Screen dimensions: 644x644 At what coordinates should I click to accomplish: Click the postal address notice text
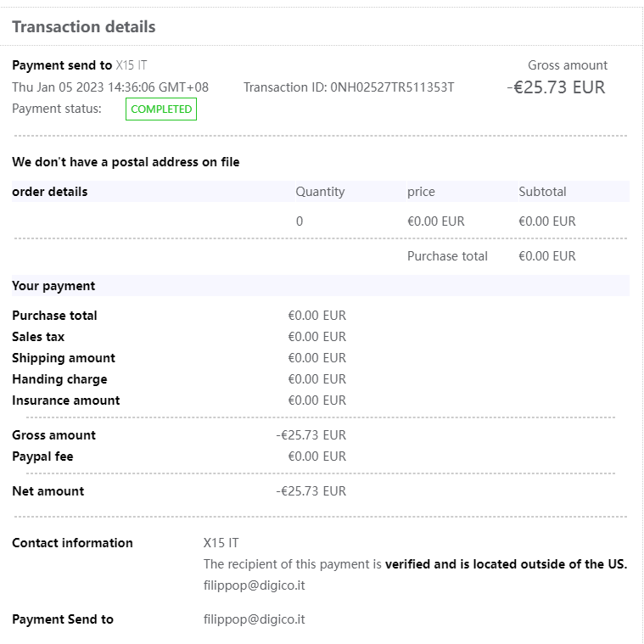[x=126, y=162]
